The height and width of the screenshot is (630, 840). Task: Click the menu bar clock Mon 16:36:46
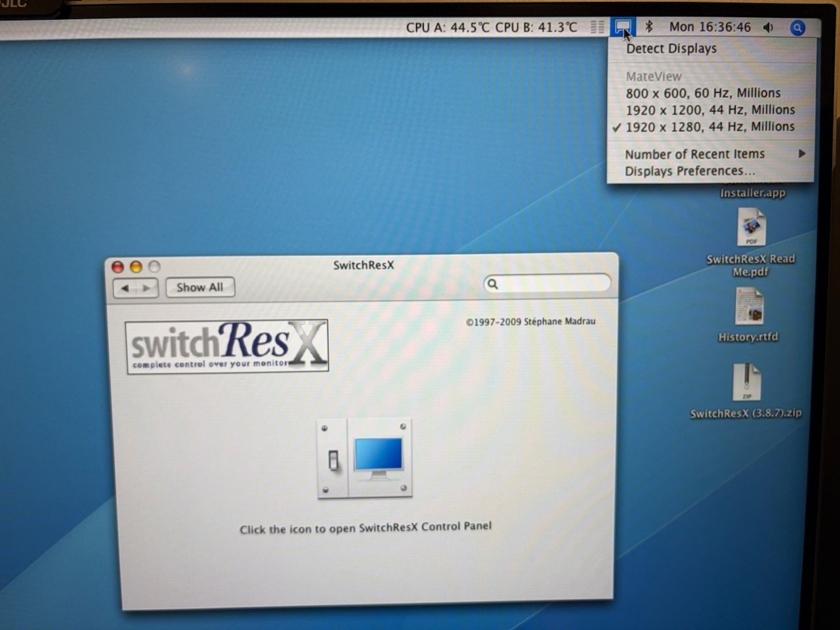click(x=710, y=27)
